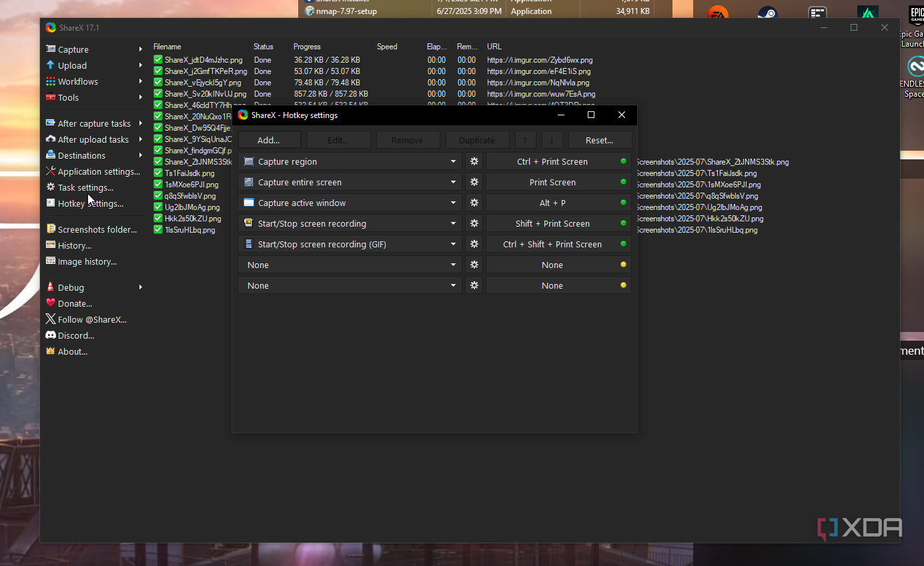Click gear icon for Start/Stop screen recording (GIF)
The height and width of the screenshot is (566, 924).
tap(474, 244)
